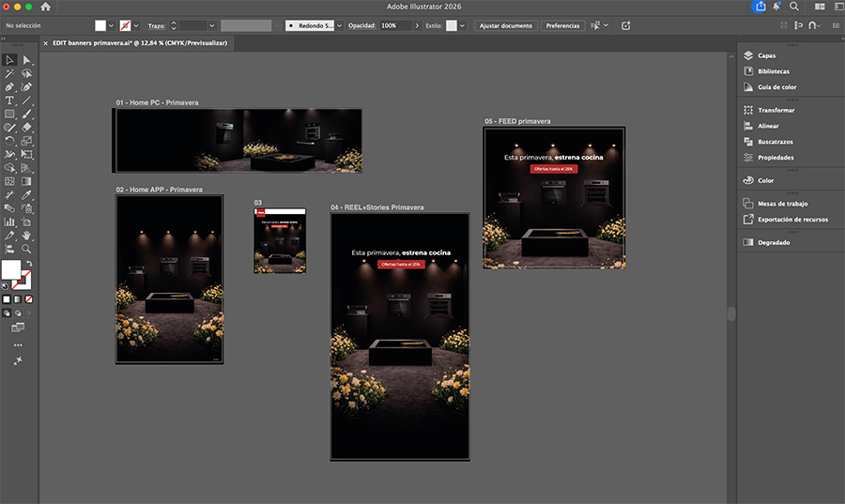Select the Mesh tool
845x504 pixels.
point(9,181)
